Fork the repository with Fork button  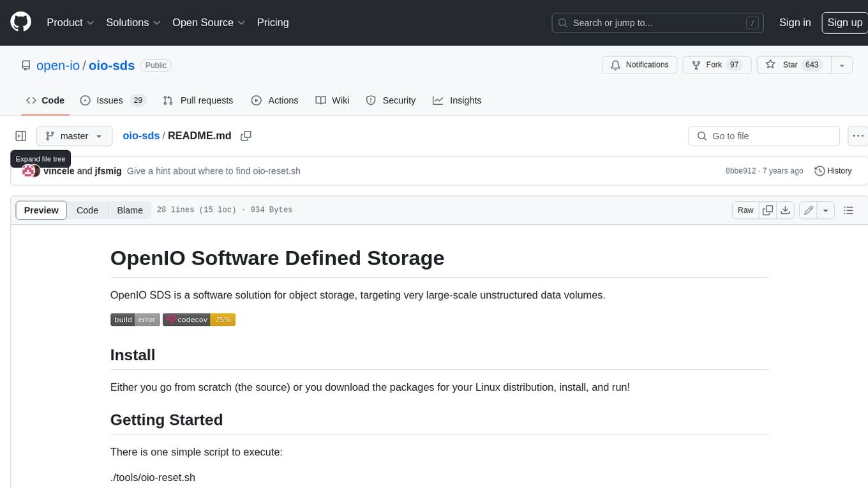pos(717,65)
